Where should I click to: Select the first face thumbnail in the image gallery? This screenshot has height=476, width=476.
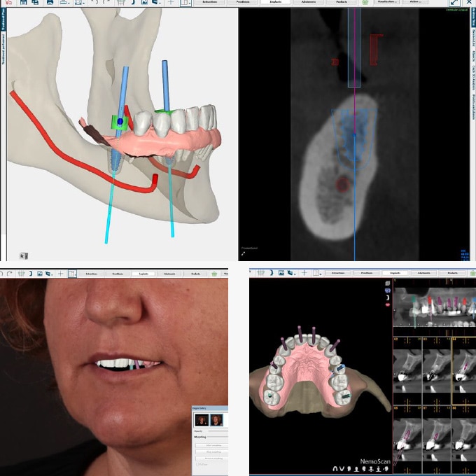point(202,420)
